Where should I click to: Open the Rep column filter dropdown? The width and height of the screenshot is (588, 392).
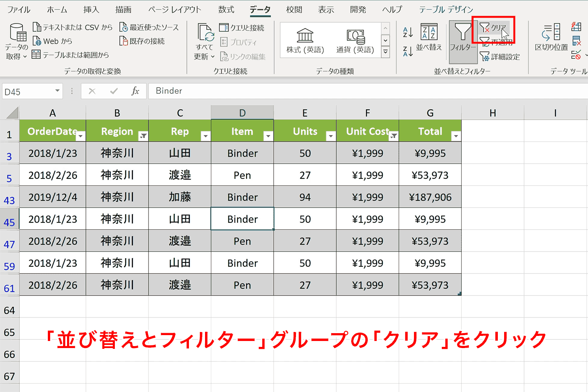205,136
